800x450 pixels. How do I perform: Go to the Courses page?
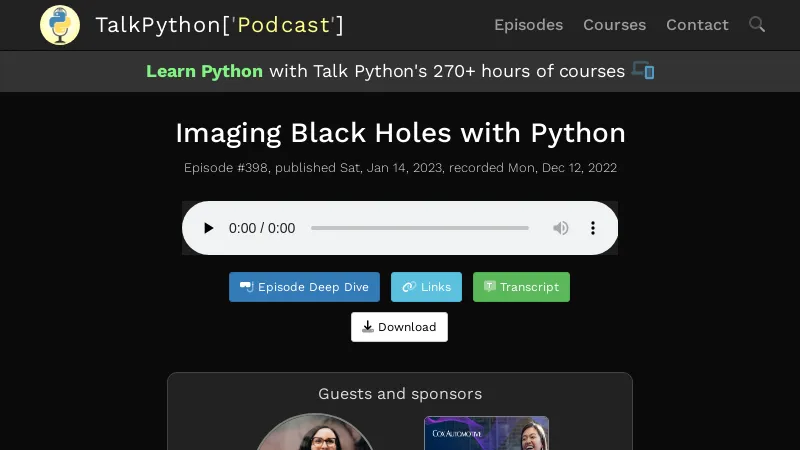[614, 25]
